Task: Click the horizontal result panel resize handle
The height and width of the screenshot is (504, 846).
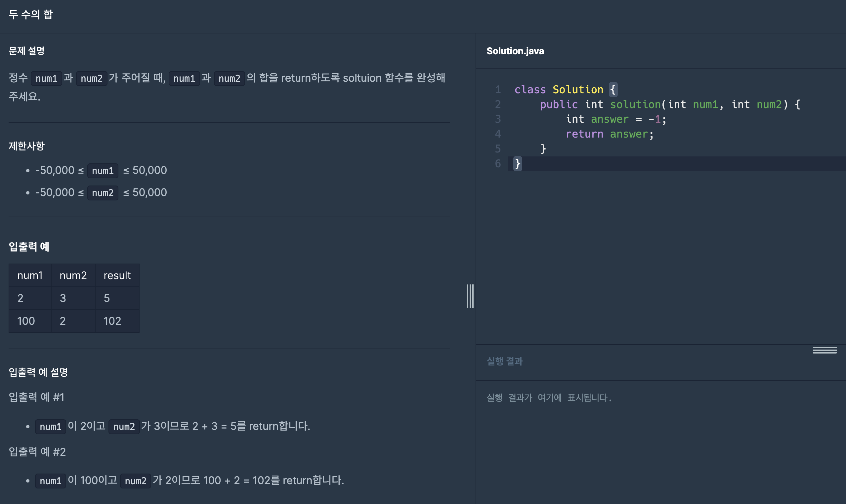Action: click(824, 350)
